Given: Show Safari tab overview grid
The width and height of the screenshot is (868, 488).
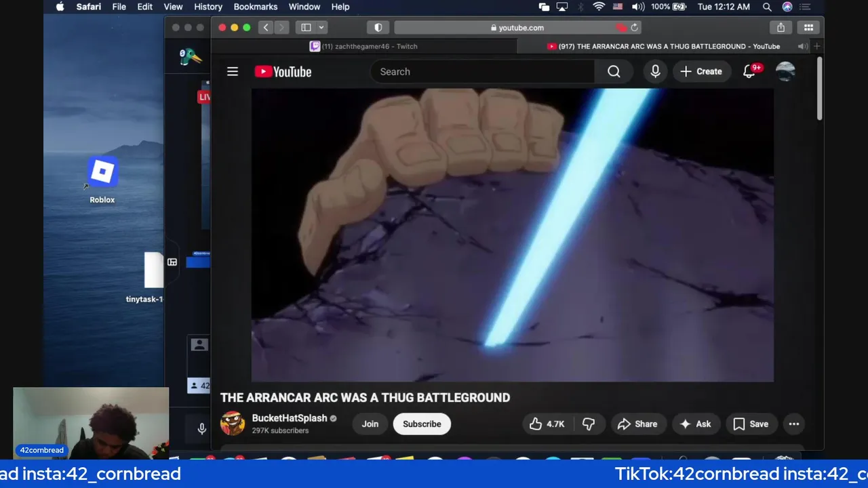Looking at the screenshot, I should (x=809, y=27).
